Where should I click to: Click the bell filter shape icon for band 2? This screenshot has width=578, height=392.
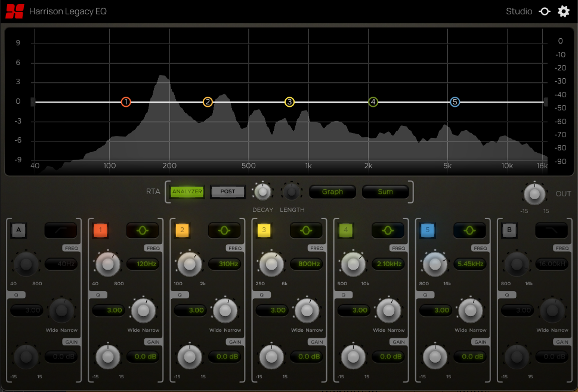point(224,230)
